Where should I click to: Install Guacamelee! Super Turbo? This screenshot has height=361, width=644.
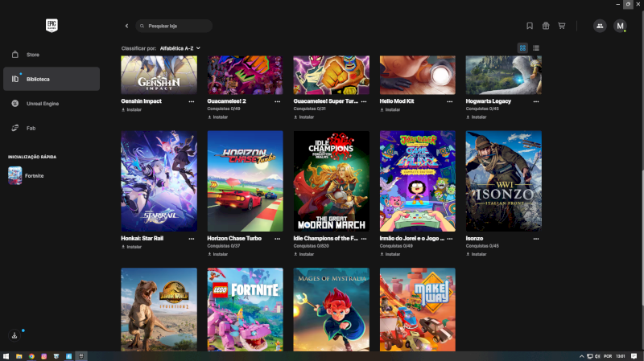304,117
